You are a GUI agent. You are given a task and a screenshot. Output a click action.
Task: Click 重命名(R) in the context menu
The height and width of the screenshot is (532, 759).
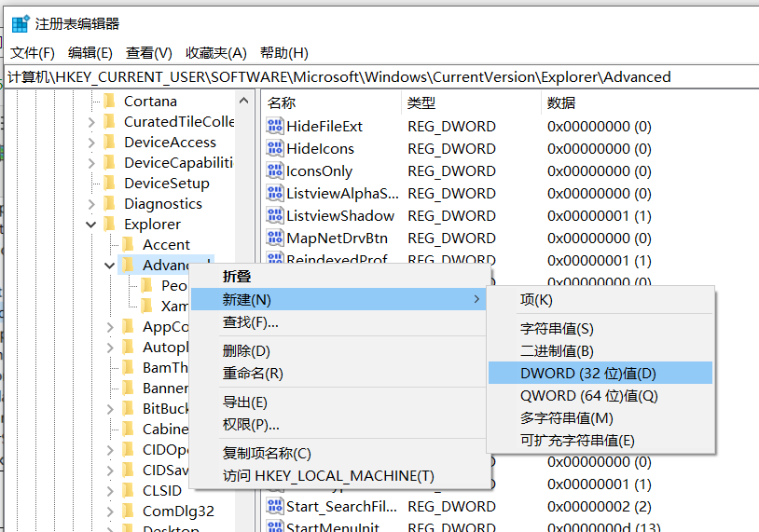[338, 374]
